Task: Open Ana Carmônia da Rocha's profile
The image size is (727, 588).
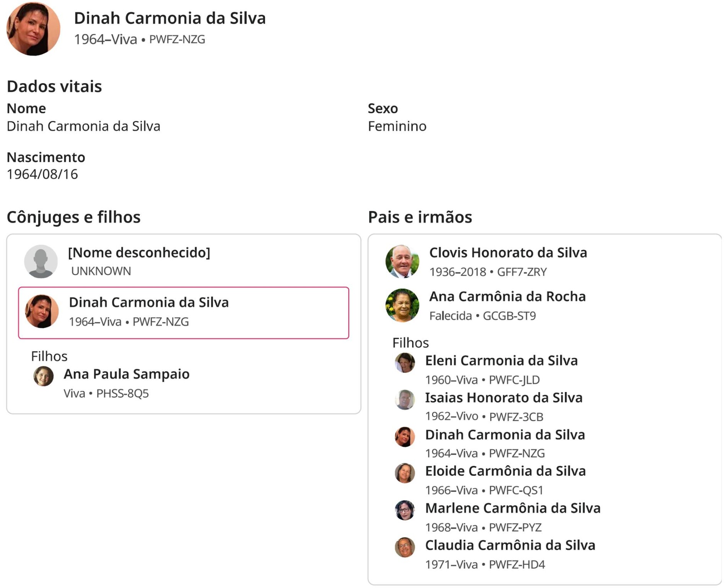Action: (x=507, y=297)
